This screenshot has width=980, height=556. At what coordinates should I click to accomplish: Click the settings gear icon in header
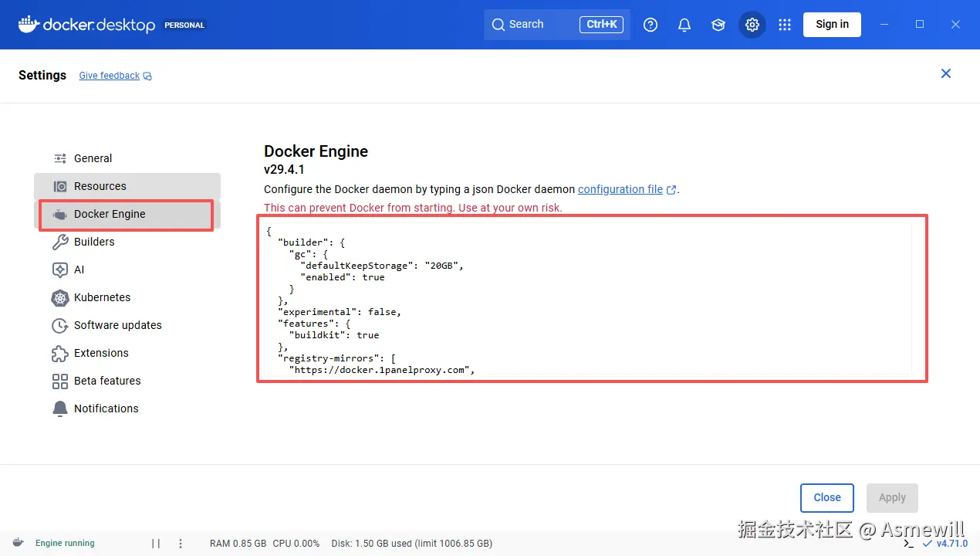tap(752, 25)
